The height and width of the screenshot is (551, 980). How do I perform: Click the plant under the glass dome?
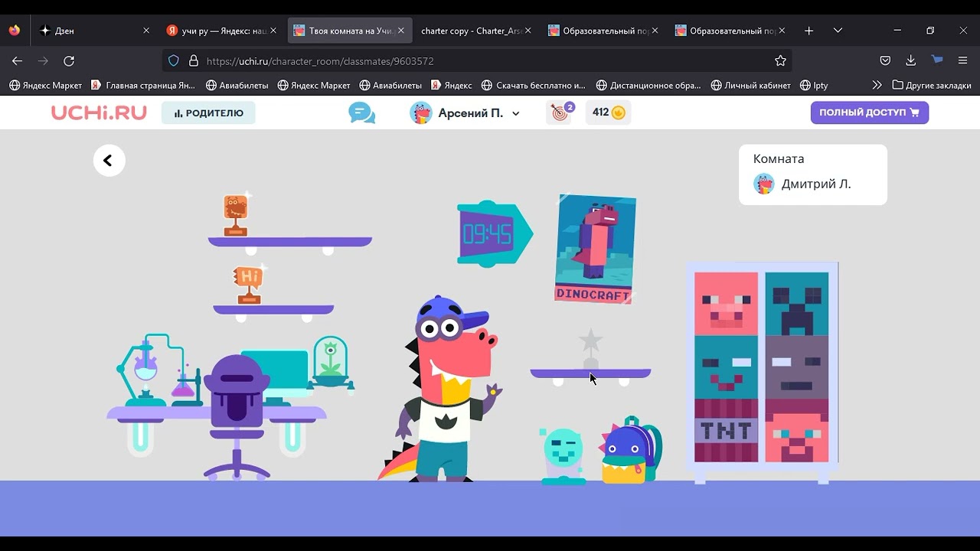(331, 363)
